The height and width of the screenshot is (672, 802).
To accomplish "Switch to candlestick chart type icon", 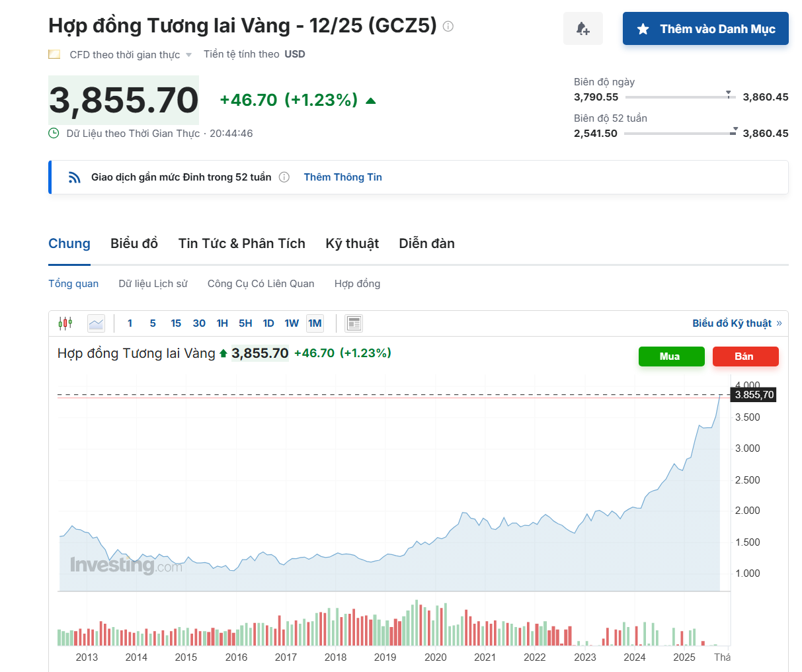I will coord(65,323).
